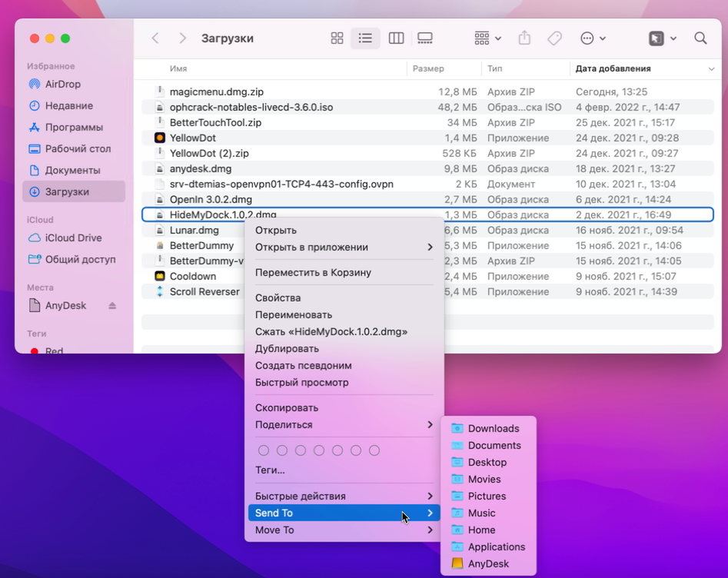Choose Скопировать in the context menu
The image size is (728, 578).
click(x=344, y=407)
